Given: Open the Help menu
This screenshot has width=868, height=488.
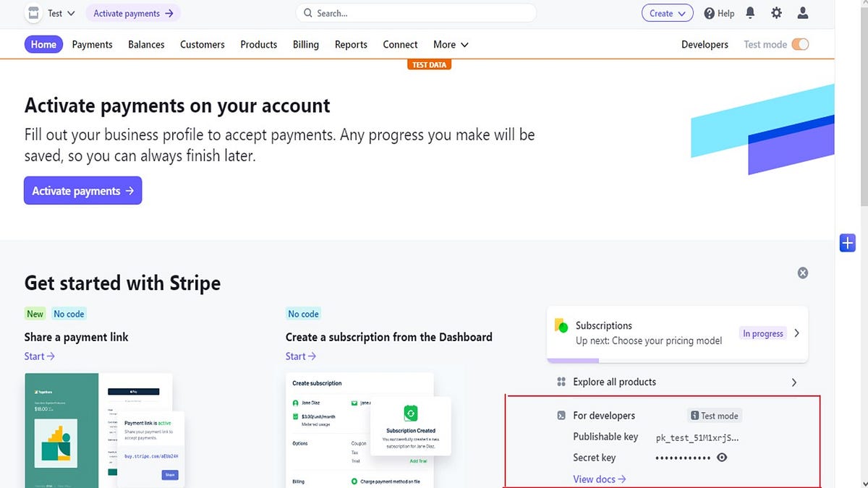Looking at the screenshot, I should tap(718, 12).
